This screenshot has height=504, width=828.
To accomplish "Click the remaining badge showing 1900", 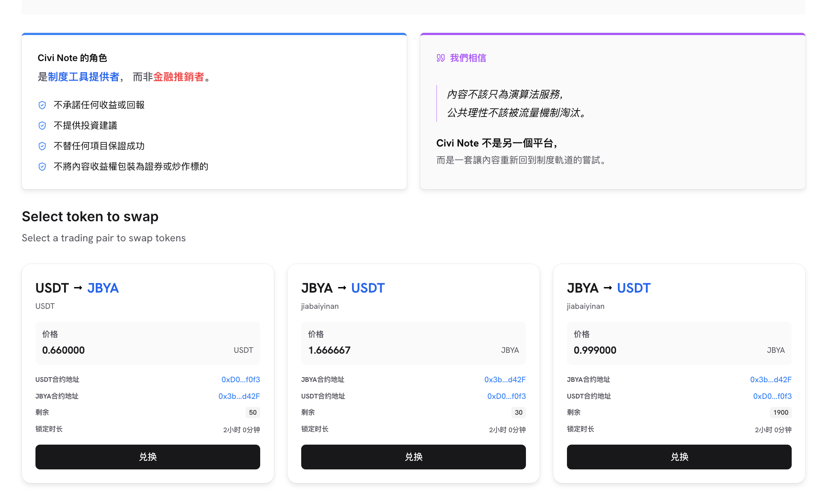I will pos(780,413).
